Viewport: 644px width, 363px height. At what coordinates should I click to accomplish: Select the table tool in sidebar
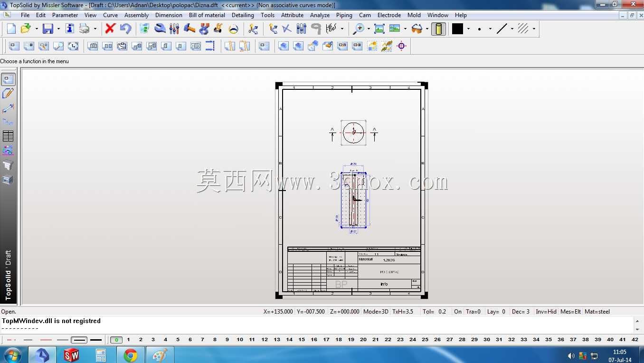[8, 136]
